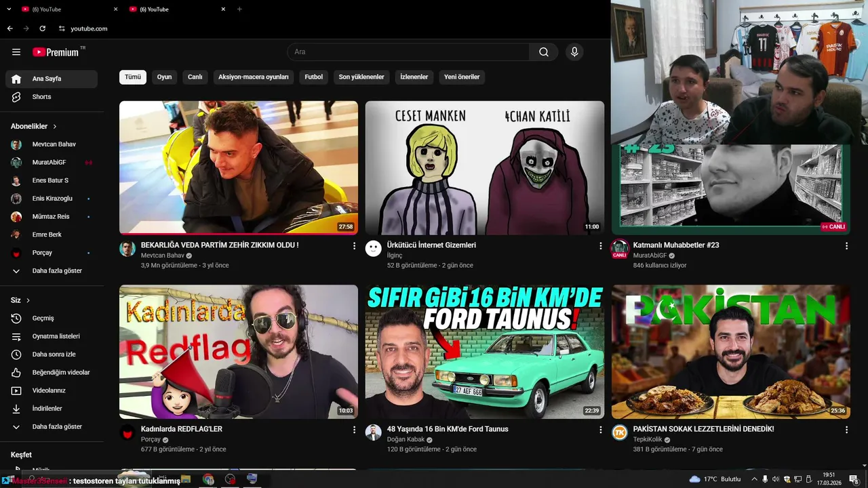Open Enes Batur S subscription

[52, 180]
